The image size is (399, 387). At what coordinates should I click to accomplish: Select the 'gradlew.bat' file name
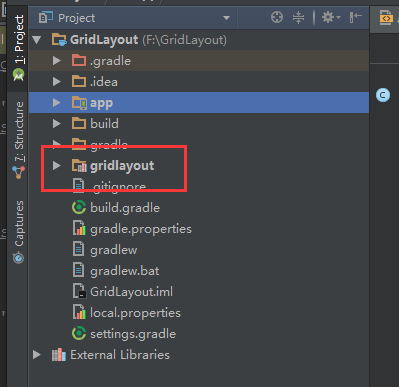pos(125,271)
